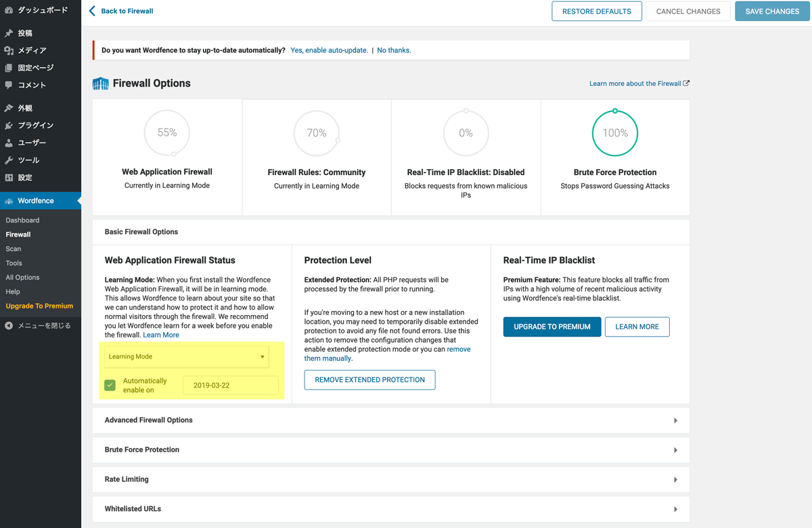Screen dimensions: 812x528
Task: Click the Restore Defaults button
Action: tap(597, 11)
